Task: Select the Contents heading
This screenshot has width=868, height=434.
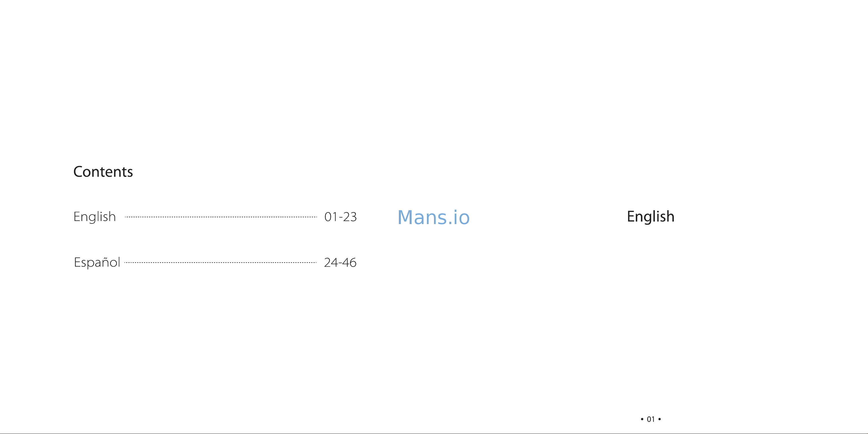Action: (x=103, y=172)
